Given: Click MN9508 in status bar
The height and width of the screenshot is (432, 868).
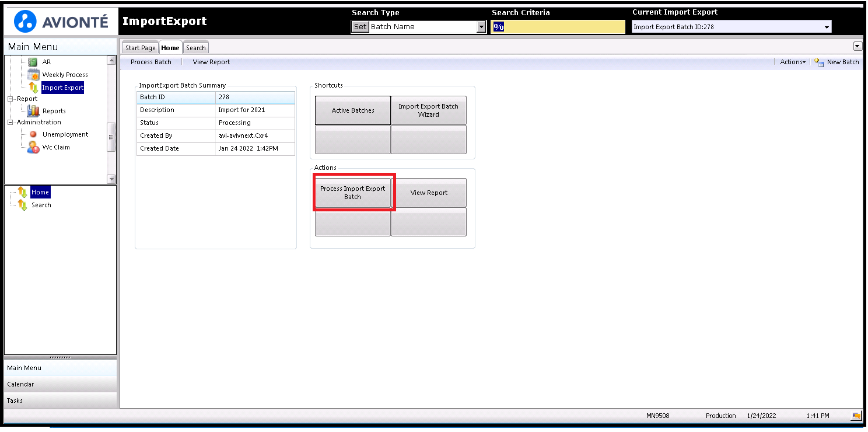Looking at the screenshot, I should (x=658, y=416).
